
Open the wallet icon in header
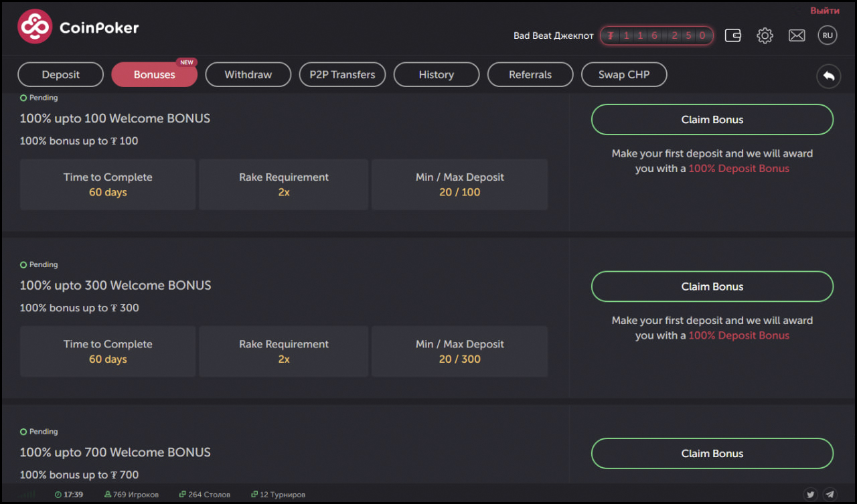pos(733,35)
